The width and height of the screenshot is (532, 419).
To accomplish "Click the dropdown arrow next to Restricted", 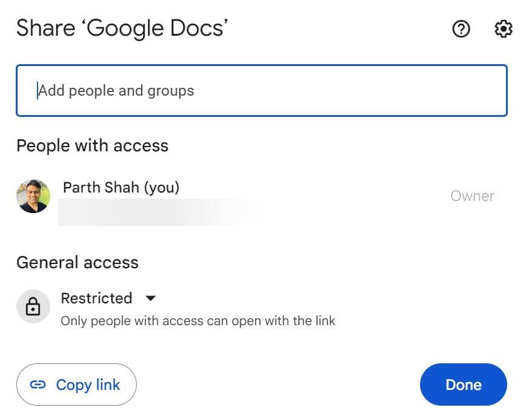I will 149,298.
